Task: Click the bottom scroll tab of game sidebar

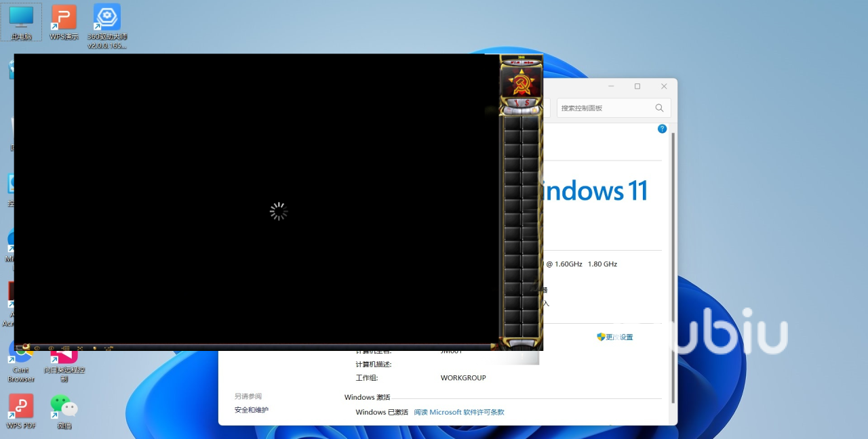Action: coord(521,343)
